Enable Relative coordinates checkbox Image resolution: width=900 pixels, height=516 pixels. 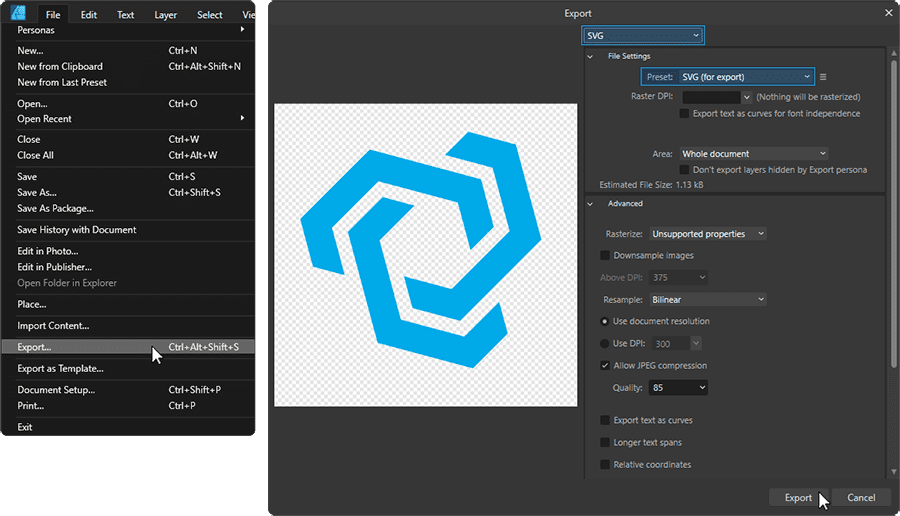pyautogui.click(x=605, y=465)
